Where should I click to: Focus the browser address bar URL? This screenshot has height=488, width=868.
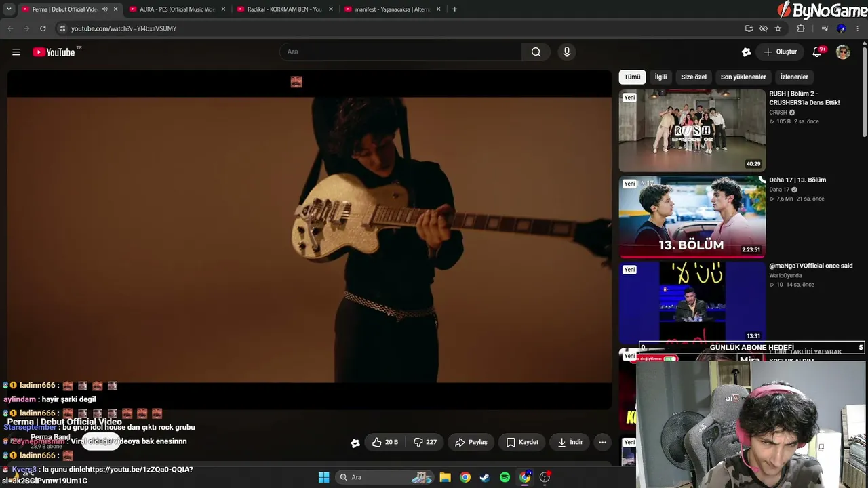[x=124, y=28]
